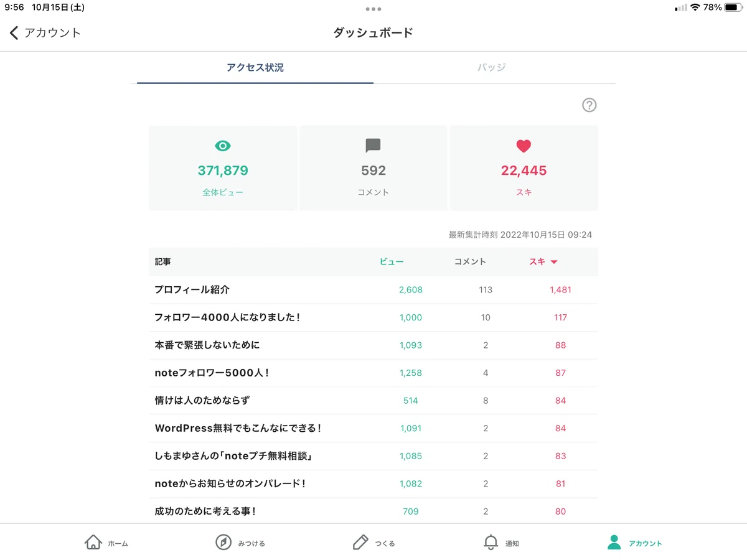Viewport: 747px width, 560px height.
Task: Open 成功のために考える事！ article
Action: point(205,511)
